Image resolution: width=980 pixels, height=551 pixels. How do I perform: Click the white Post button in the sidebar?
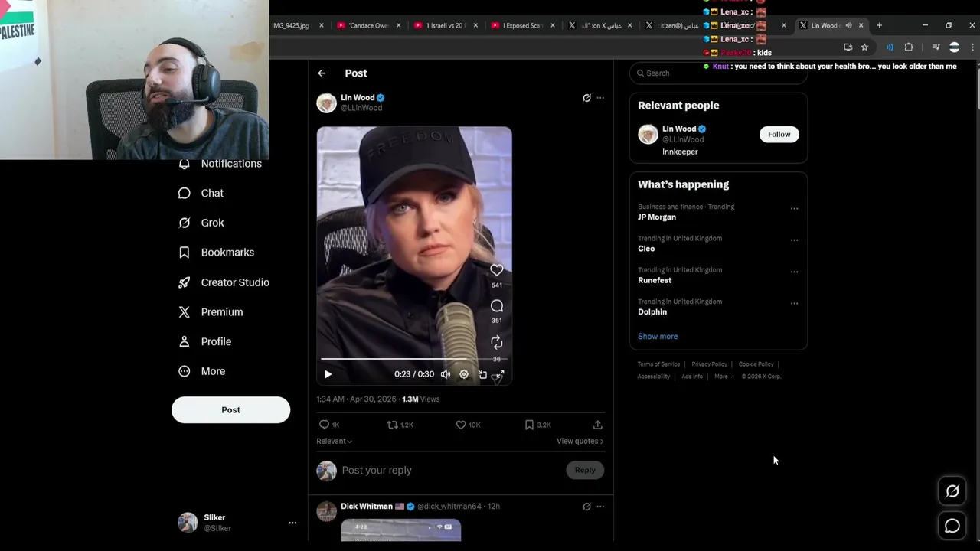[230, 410]
